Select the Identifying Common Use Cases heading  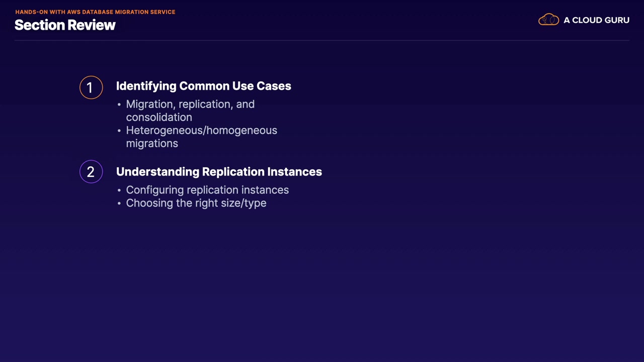(x=203, y=86)
